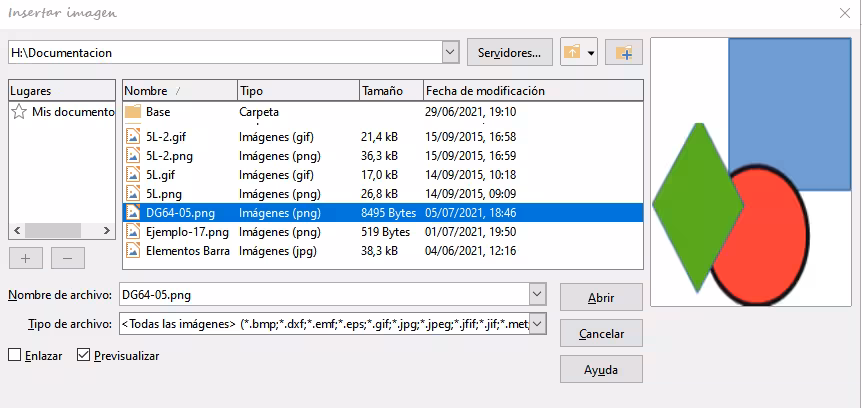The width and height of the screenshot is (862, 408).
Task: Click the go up one folder icon
Action: coord(572,53)
